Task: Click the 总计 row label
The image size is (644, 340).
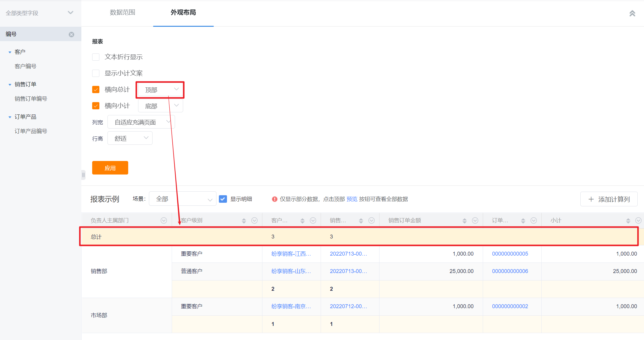Action: pyautogui.click(x=96, y=237)
